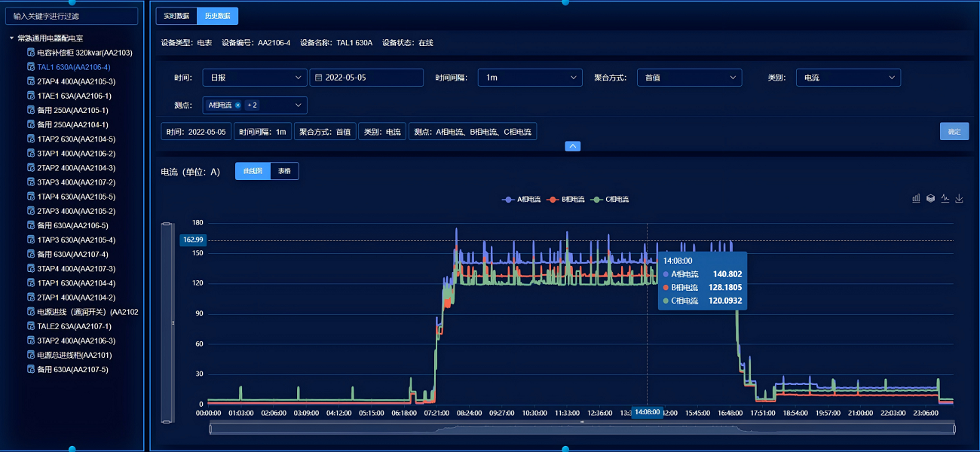Viewport: 980px width, 452px height.
Task: Click the device icon beside 3TAP4 400A(AA2107-3)
Action: pos(31,269)
